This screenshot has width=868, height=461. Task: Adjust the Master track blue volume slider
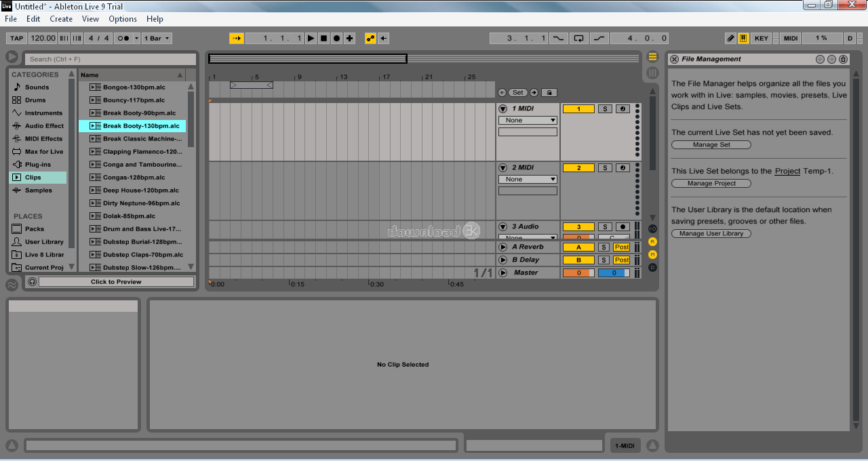(614, 273)
